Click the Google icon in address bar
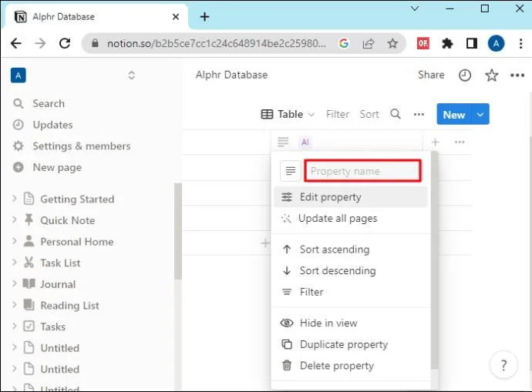The width and height of the screenshot is (532, 392). (x=344, y=43)
